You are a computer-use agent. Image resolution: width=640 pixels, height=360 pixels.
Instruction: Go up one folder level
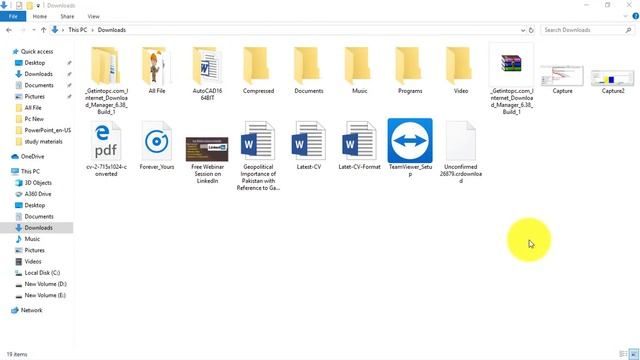tap(43, 30)
